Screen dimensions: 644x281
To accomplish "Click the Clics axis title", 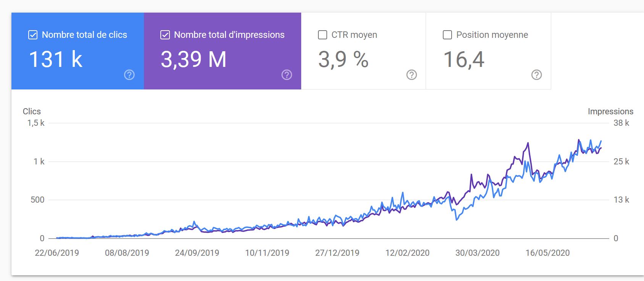I will point(32,111).
